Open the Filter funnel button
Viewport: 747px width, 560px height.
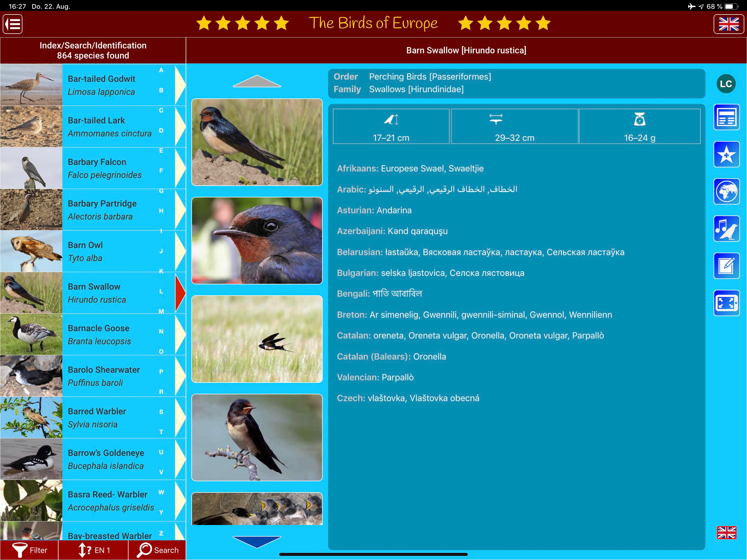point(29,550)
